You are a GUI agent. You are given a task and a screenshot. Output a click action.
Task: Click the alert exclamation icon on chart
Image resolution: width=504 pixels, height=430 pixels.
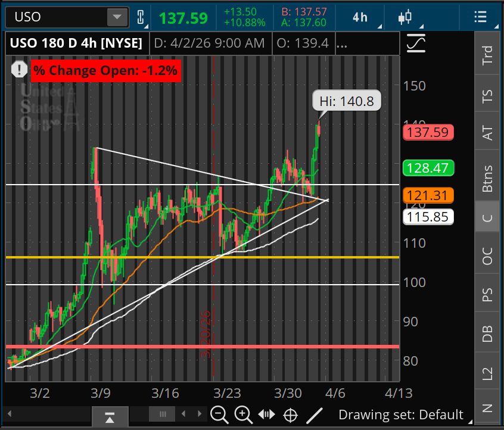click(x=19, y=70)
